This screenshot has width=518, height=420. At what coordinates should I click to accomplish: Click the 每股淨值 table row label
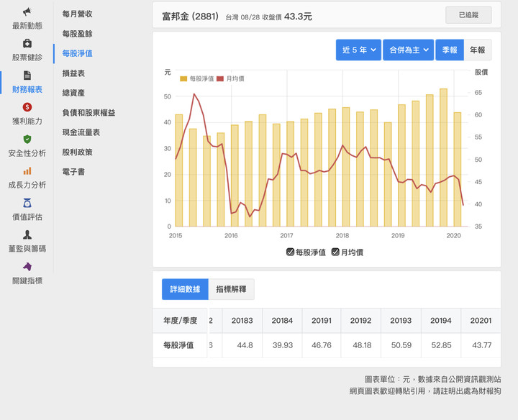181,345
